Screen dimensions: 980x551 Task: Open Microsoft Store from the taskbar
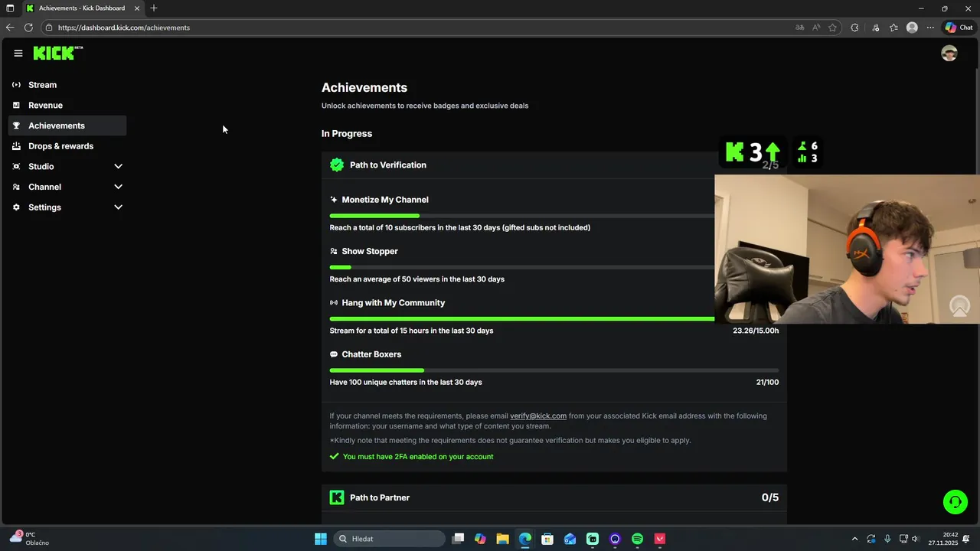[547, 539]
